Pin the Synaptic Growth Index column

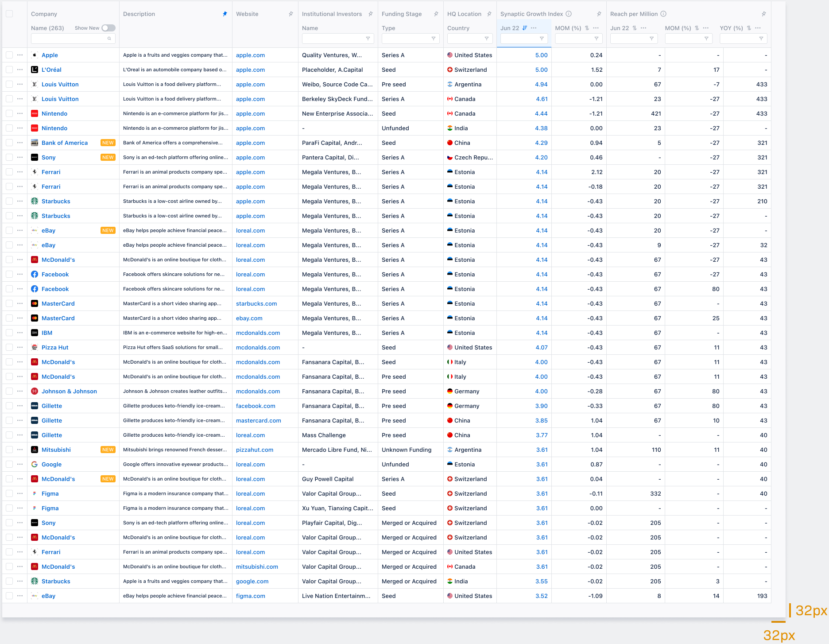click(599, 14)
